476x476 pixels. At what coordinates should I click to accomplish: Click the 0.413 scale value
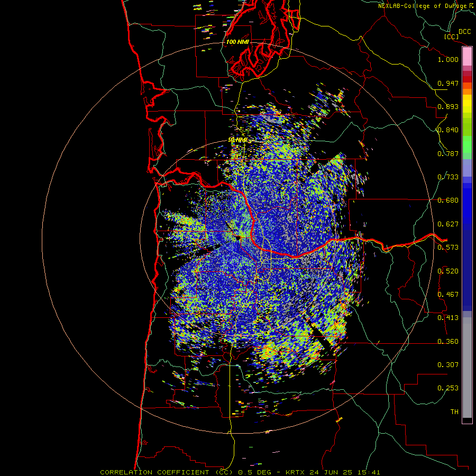pos(448,318)
